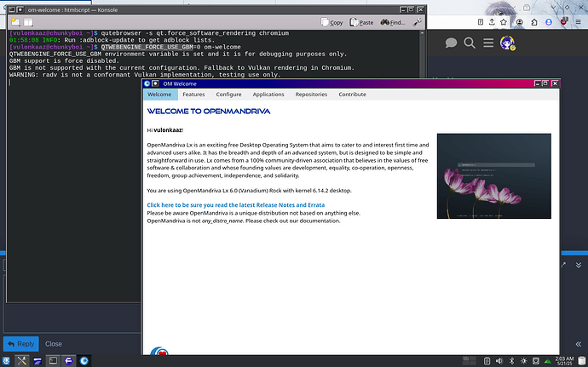Image resolution: width=588 pixels, height=367 pixels.
Task: Click the forum Reply button
Action: [21, 344]
